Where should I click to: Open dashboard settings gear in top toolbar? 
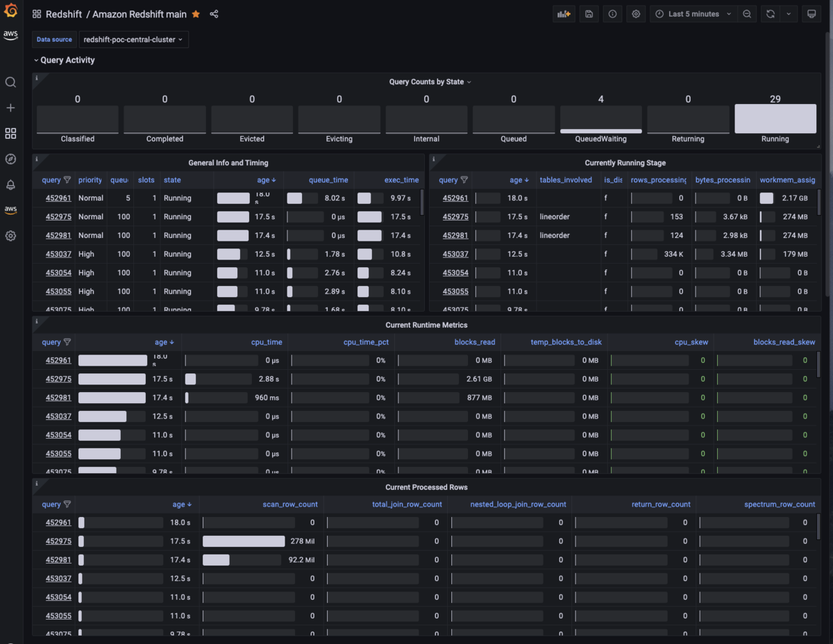(636, 14)
